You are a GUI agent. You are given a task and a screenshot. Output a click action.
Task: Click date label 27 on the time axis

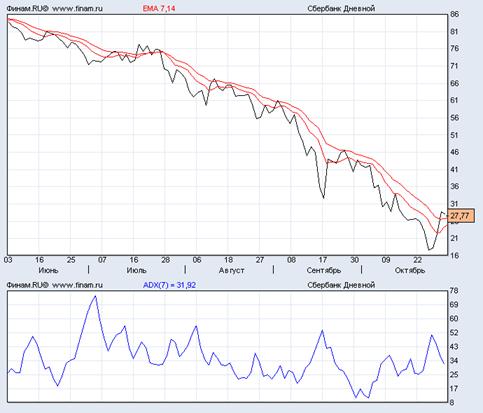tap(260, 260)
